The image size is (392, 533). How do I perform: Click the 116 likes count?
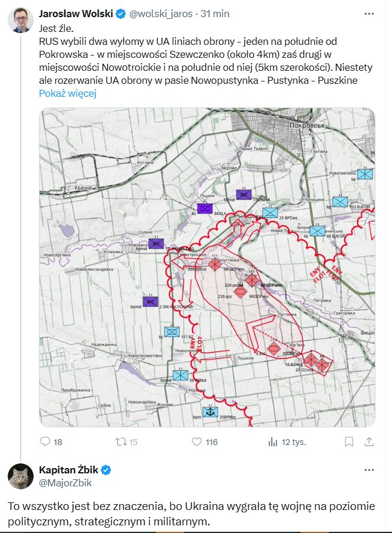pyautogui.click(x=211, y=442)
